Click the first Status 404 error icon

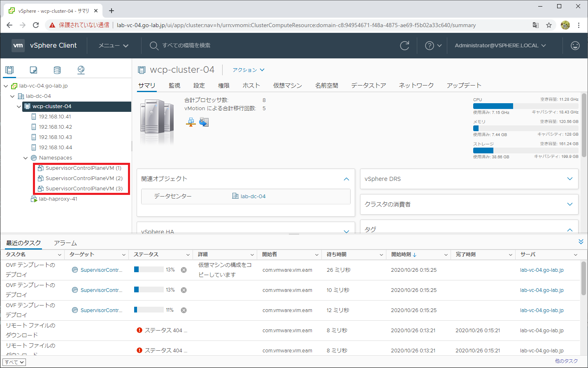click(x=139, y=330)
